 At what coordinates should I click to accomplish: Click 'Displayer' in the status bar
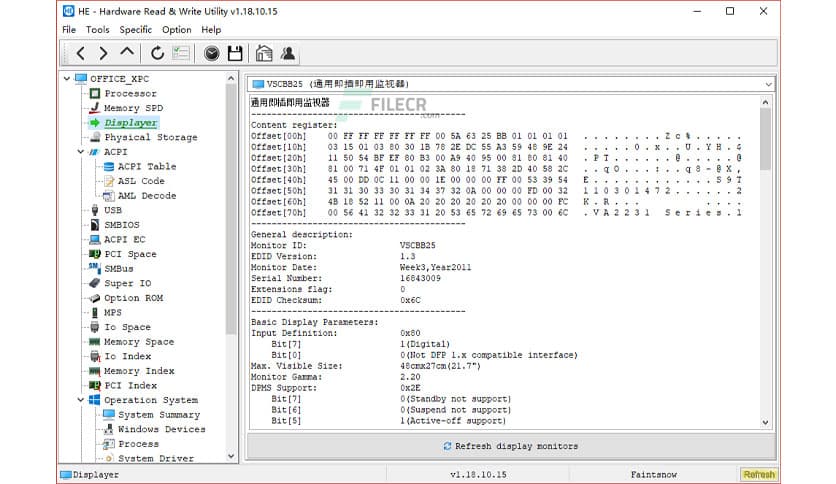point(96,474)
